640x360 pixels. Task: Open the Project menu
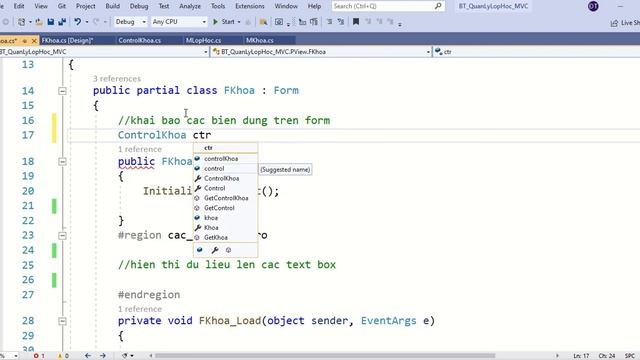tap(85, 6)
